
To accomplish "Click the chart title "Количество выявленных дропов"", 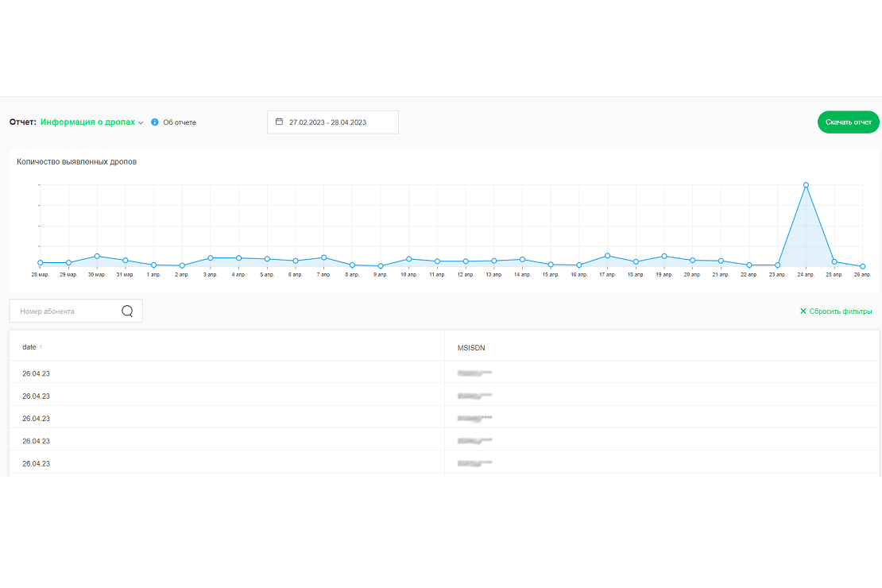I will (x=76, y=161).
